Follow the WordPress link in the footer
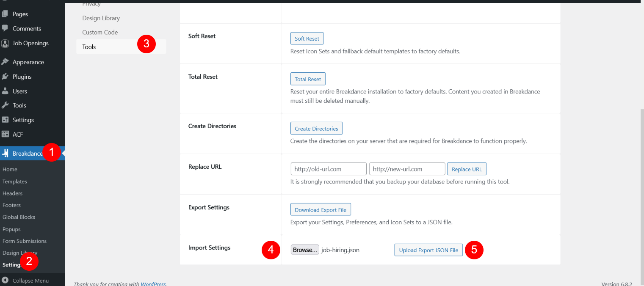644x286 pixels. click(x=153, y=284)
